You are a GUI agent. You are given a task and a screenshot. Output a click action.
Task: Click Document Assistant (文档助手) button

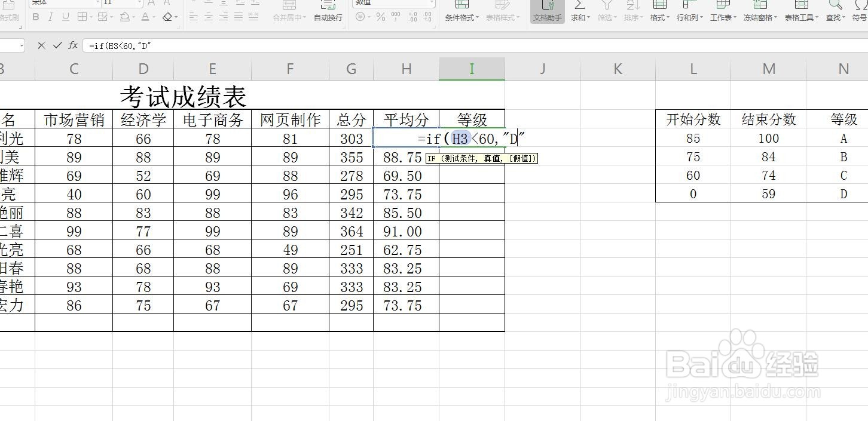pyautogui.click(x=548, y=11)
